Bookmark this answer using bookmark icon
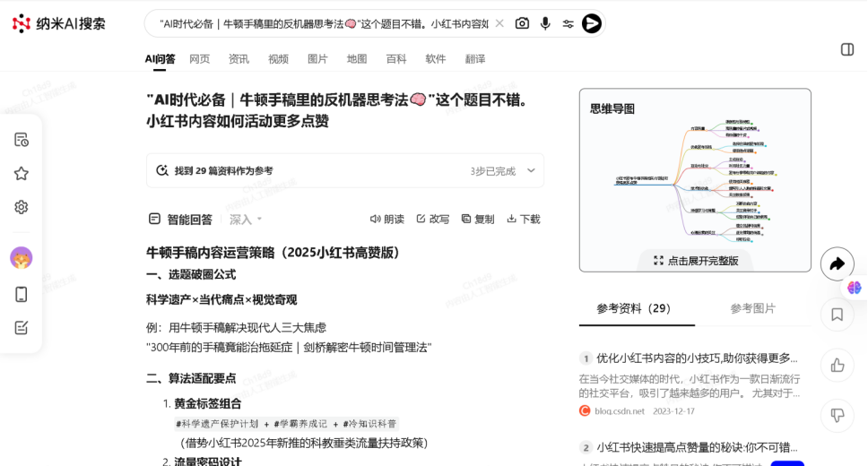 (x=837, y=315)
